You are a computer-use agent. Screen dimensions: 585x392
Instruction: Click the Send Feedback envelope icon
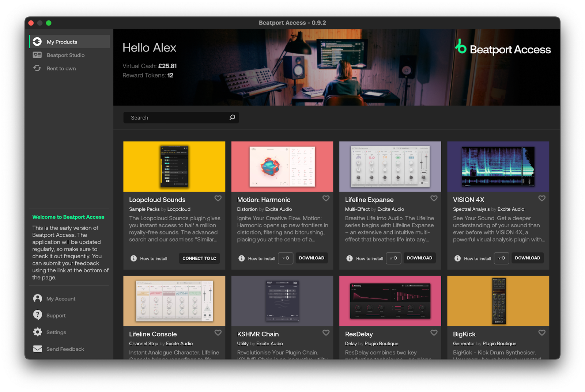tap(37, 349)
